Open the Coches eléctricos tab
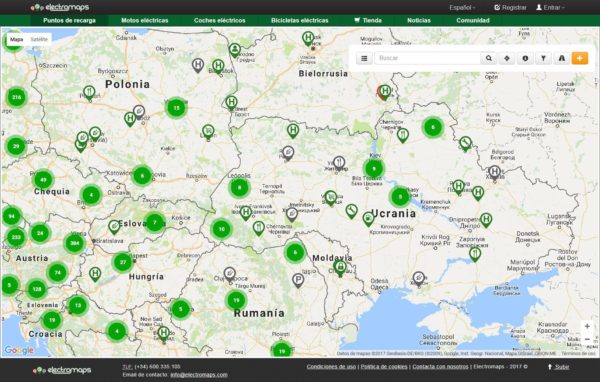The image size is (600, 382). (x=219, y=20)
